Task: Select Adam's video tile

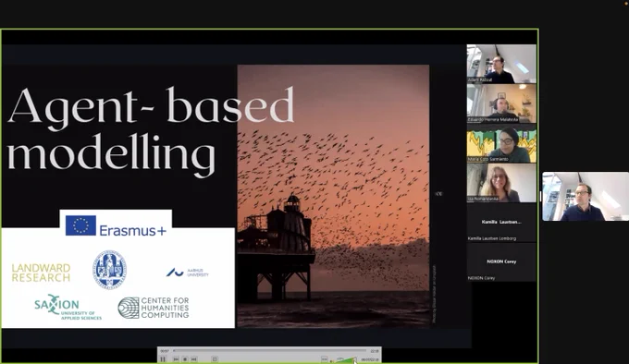Action: (x=501, y=64)
